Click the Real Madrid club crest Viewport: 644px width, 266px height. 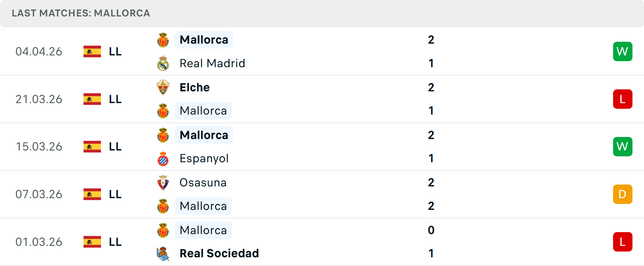pos(163,63)
